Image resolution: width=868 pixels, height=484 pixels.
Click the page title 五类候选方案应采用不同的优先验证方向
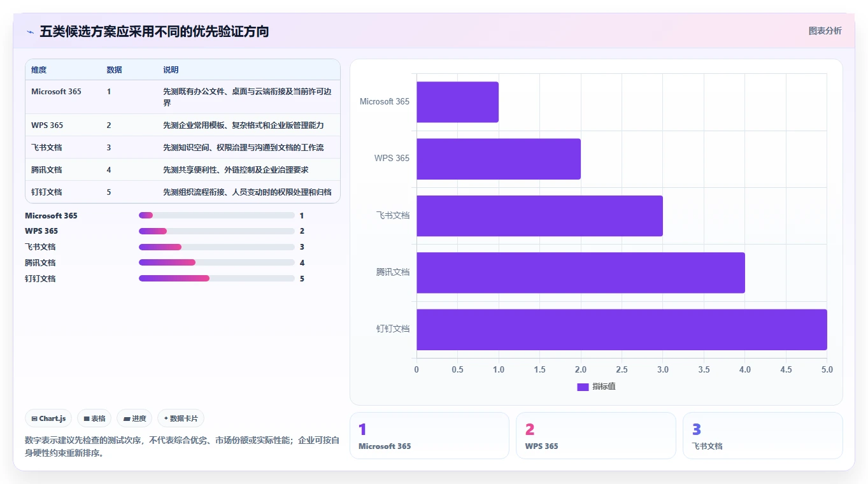(x=154, y=31)
